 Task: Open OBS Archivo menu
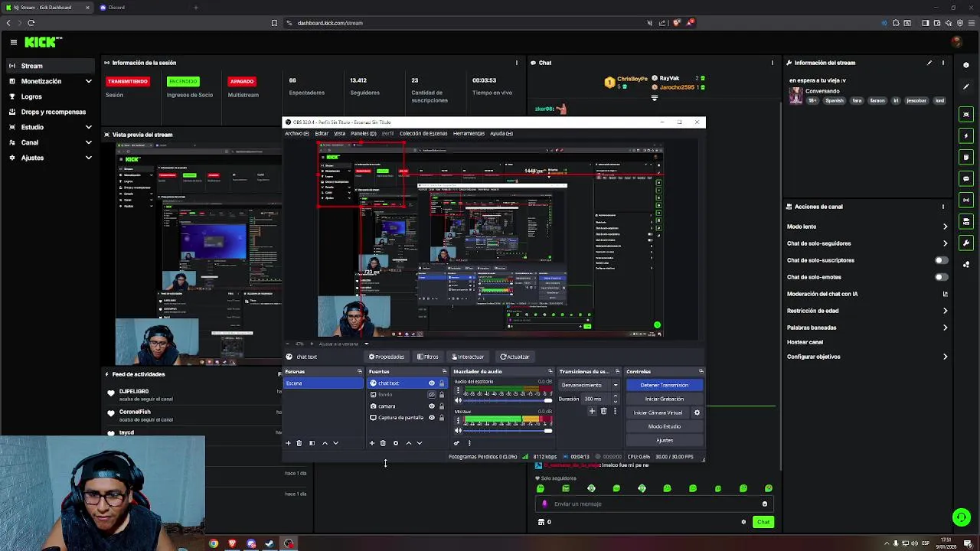coord(297,133)
